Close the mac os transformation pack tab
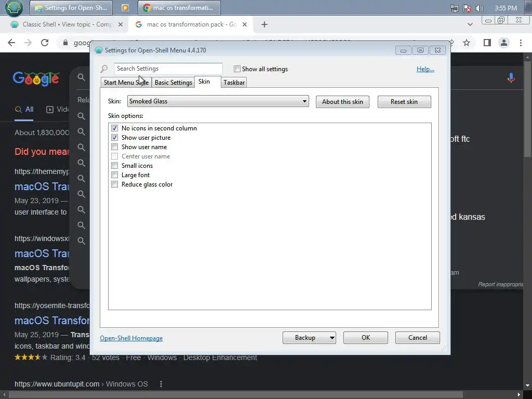Screen dimensions: 532x399 (x=245, y=24)
